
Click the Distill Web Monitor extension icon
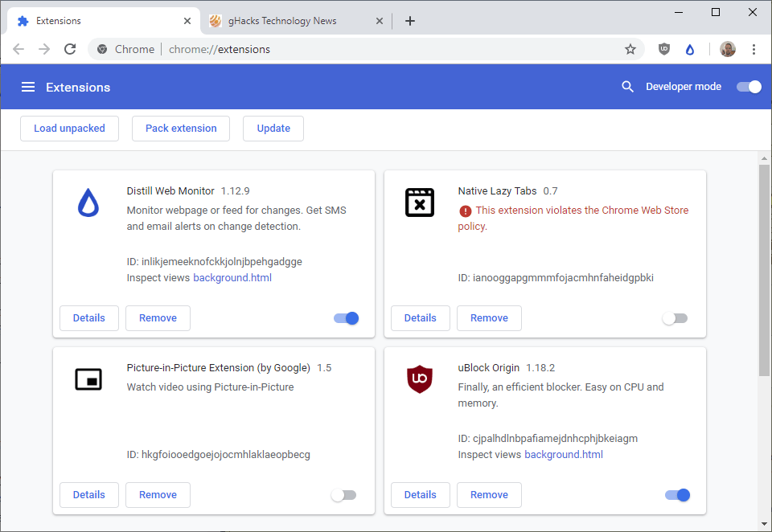(89, 204)
